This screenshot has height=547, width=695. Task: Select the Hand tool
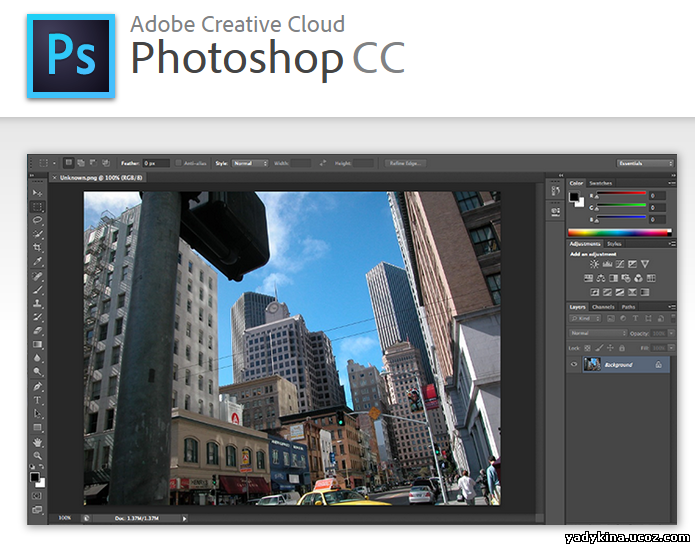[x=37, y=442]
